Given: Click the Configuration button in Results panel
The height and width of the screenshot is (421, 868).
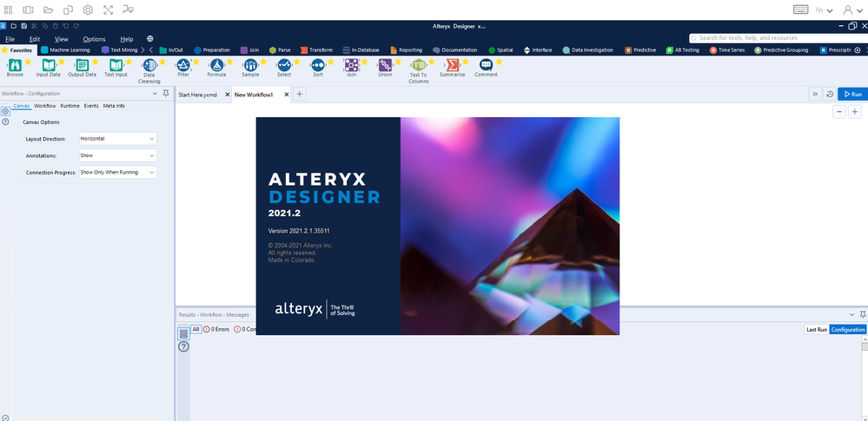Looking at the screenshot, I should click(848, 329).
